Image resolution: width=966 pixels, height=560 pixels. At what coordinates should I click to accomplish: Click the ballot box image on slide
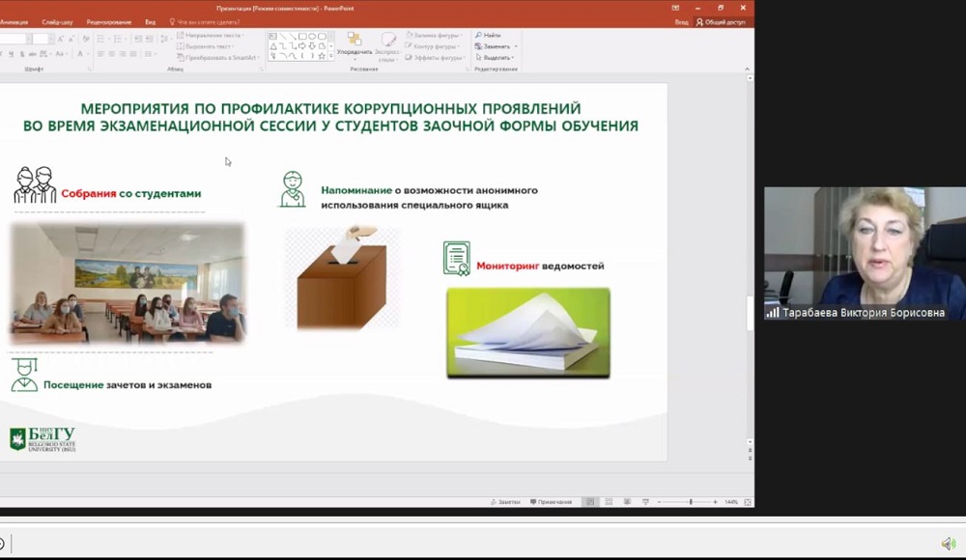pos(342,278)
